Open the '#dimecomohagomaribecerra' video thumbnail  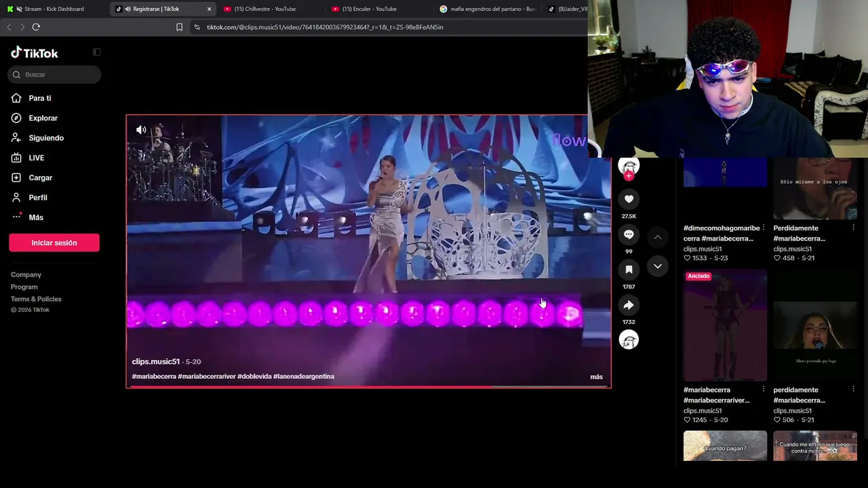pyautogui.click(x=725, y=173)
